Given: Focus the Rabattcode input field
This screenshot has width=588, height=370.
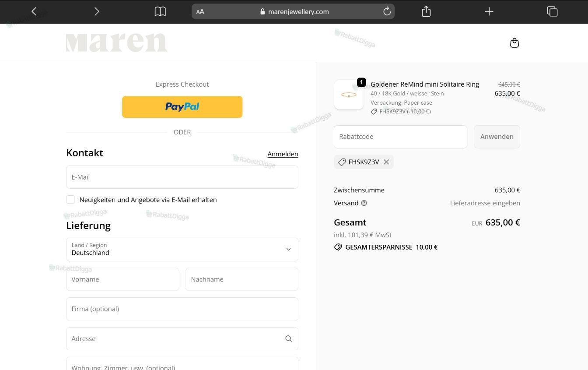Looking at the screenshot, I should 400,137.
